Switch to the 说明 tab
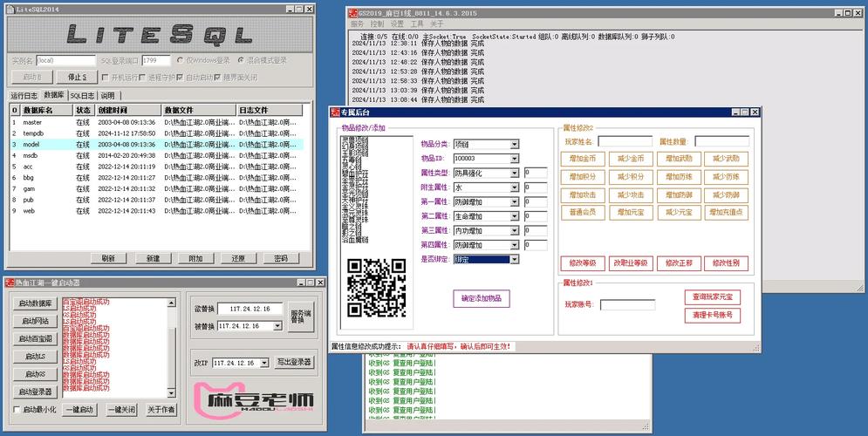This screenshot has width=868, height=436. click(x=107, y=96)
